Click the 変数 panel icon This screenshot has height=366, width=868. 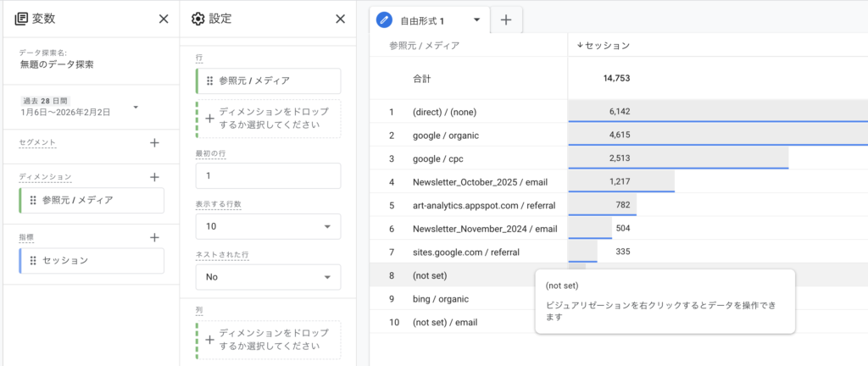point(21,19)
